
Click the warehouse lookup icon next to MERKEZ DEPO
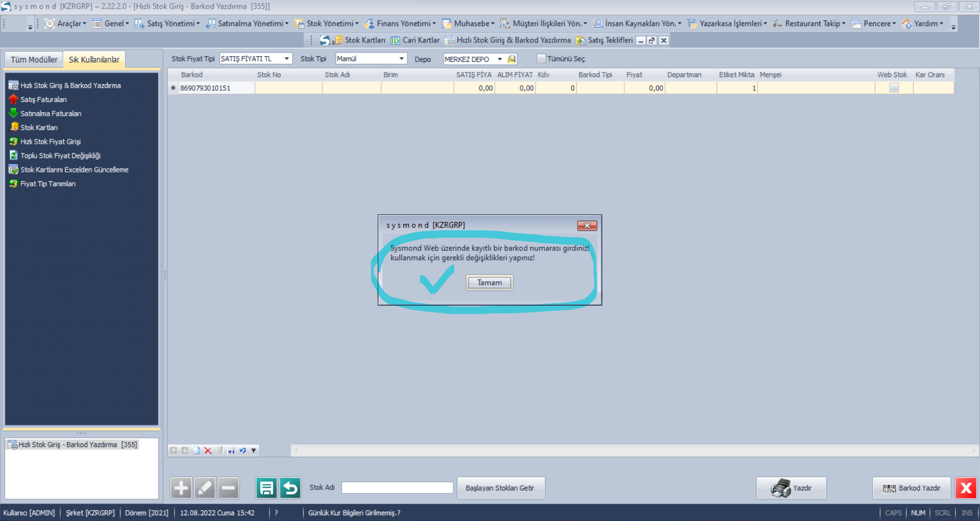512,59
